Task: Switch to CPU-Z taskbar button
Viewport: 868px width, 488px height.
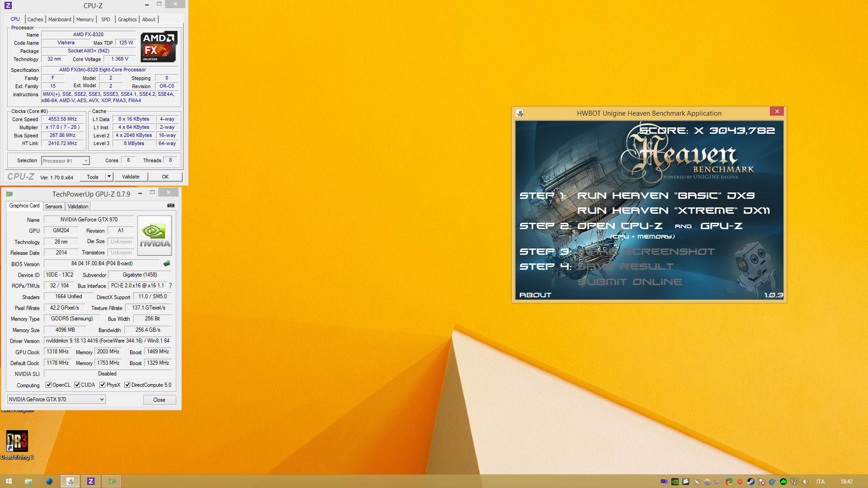Action: (91, 481)
